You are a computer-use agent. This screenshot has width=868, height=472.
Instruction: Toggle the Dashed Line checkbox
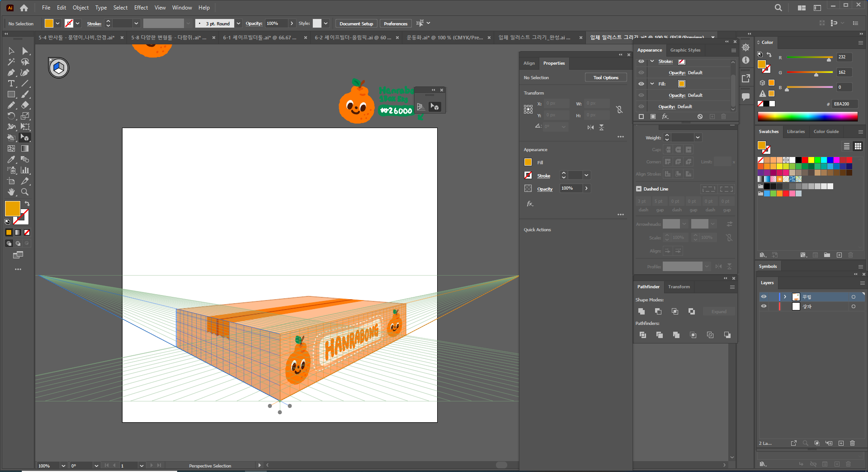(x=639, y=189)
